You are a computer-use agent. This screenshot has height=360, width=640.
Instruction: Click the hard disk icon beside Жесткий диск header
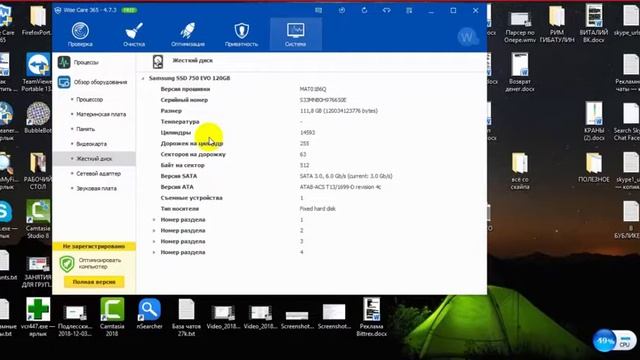coord(158,62)
